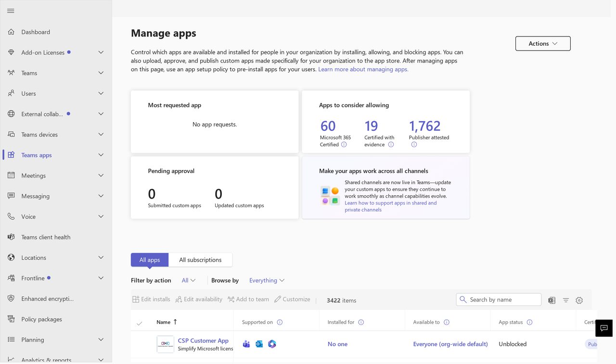
Task: Show info for Installed for column
Action: [x=361, y=322]
